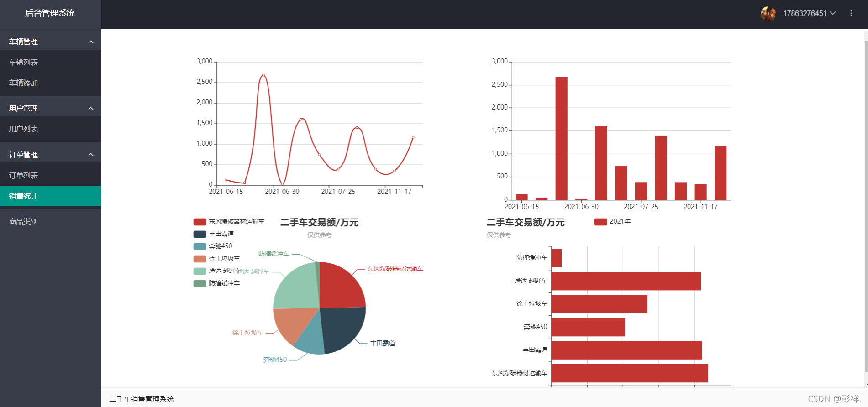Viewport: 868px width, 407px height.
Task: Toggle 奔驰450 legend item in pie chart
Action: 213,246
